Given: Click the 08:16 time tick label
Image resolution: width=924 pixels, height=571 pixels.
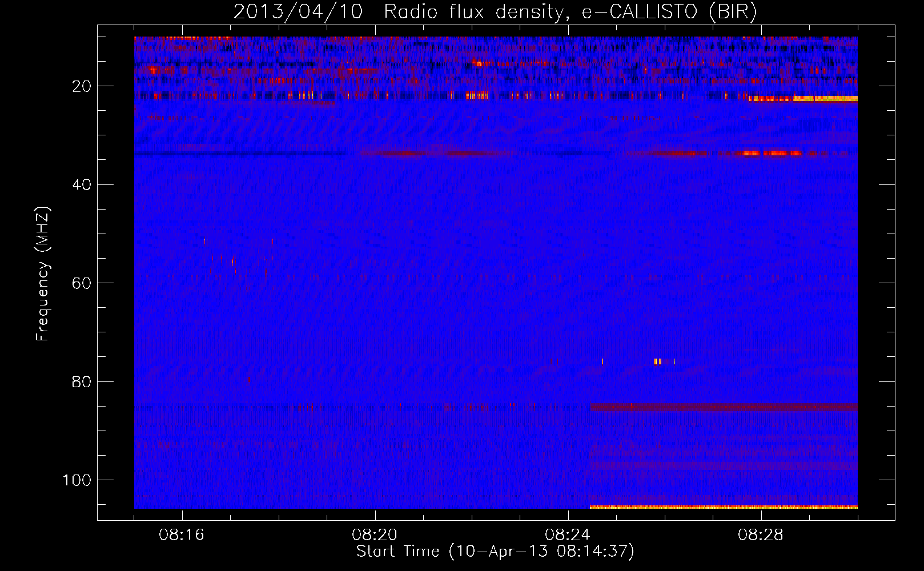Looking at the screenshot, I should point(182,535).
